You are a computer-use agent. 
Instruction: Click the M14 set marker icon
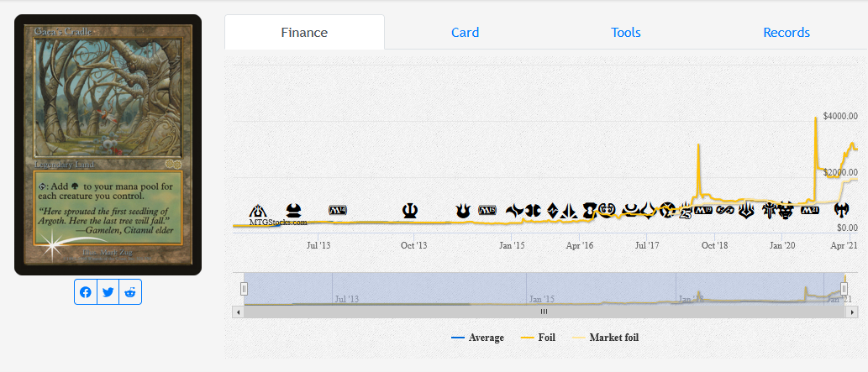[339, 210]
